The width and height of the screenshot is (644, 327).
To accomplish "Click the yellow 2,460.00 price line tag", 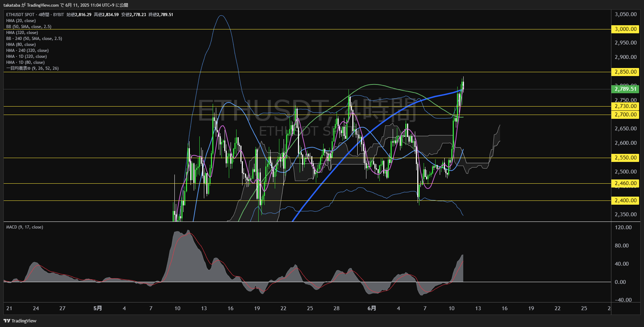I will [625, 183].
